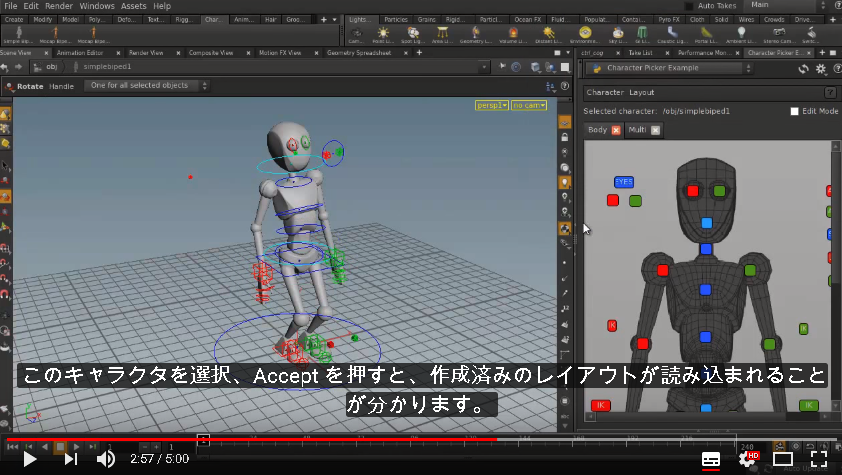Click the red left eye picker swatch
The height and width of the screenshot is (475, 842).
click(693, 191)
